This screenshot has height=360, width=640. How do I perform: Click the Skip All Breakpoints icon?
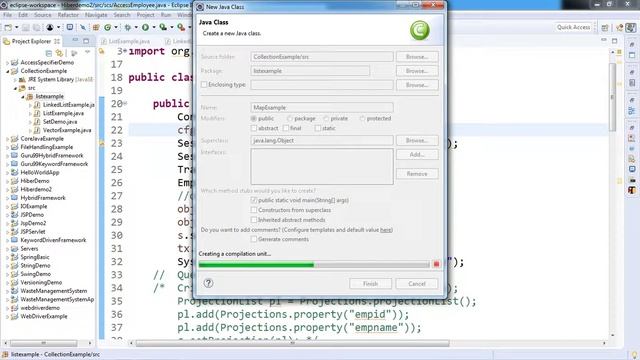pyautogui.click(x=83, y=27)
